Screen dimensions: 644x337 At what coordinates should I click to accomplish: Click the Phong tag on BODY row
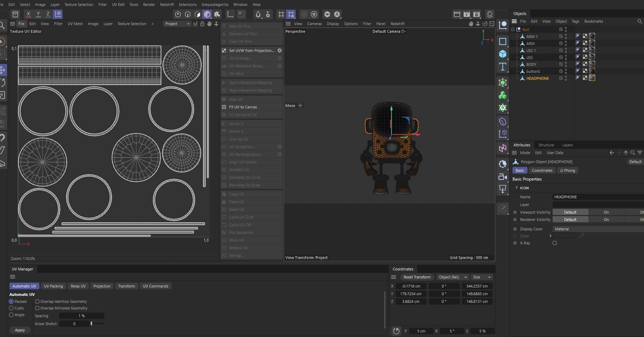pos(578,64)
